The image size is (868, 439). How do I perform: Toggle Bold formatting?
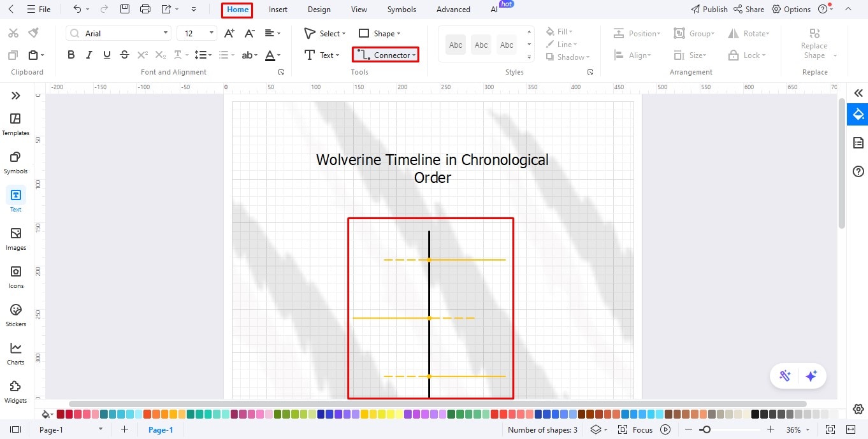pyautogui.click(x=71, y=55)
